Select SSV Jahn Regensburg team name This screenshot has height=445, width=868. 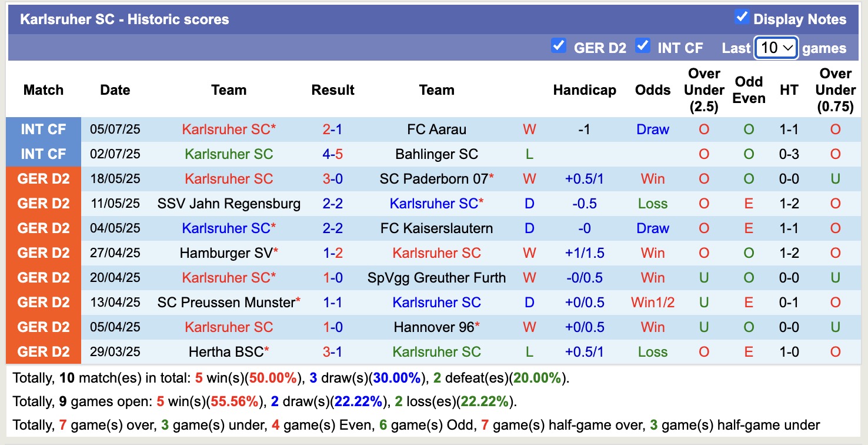click(229, 203)
